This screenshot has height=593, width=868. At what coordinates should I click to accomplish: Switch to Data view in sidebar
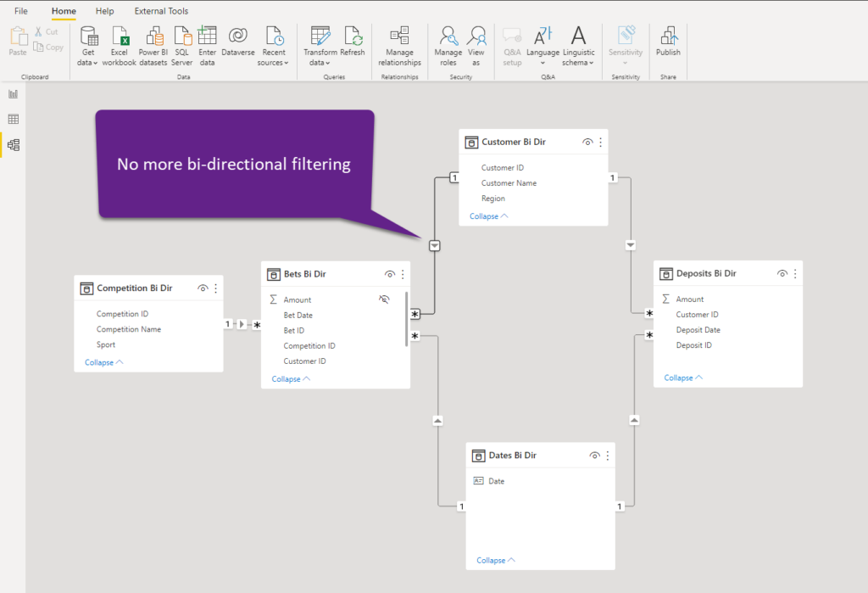pyautogui.click(x=14, y=119)
